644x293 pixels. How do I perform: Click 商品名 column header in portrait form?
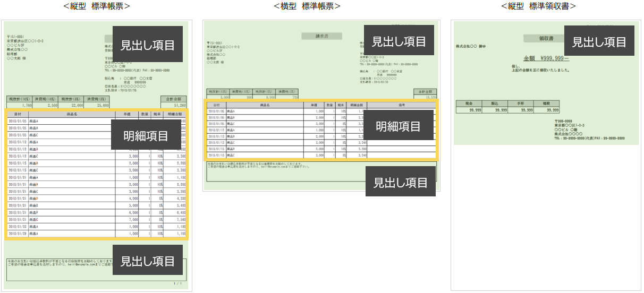pyautogui.click(x=72, y=114)
